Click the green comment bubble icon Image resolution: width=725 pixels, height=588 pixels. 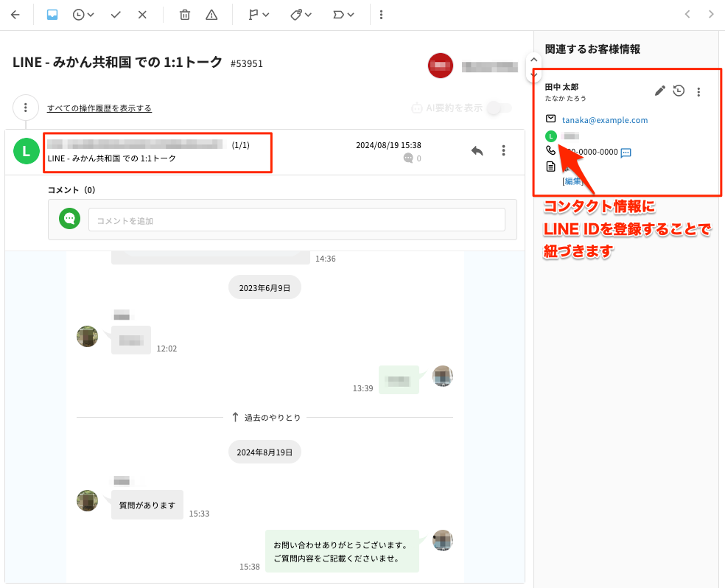[69, 219]
